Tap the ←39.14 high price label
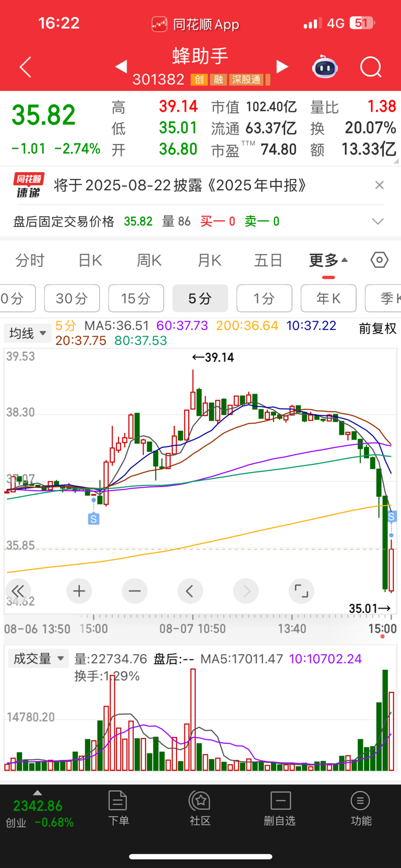The width and height of the screenshot is (401, 868). point(213,358)
